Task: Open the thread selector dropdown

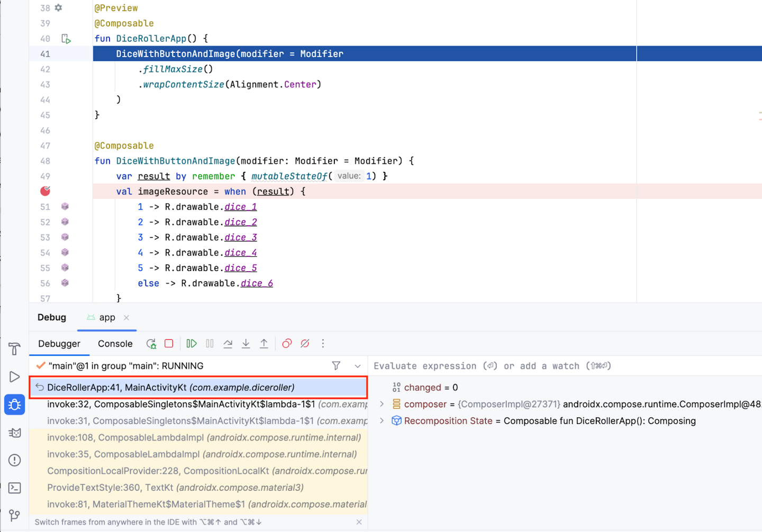Action: click(x=358, y=366)
